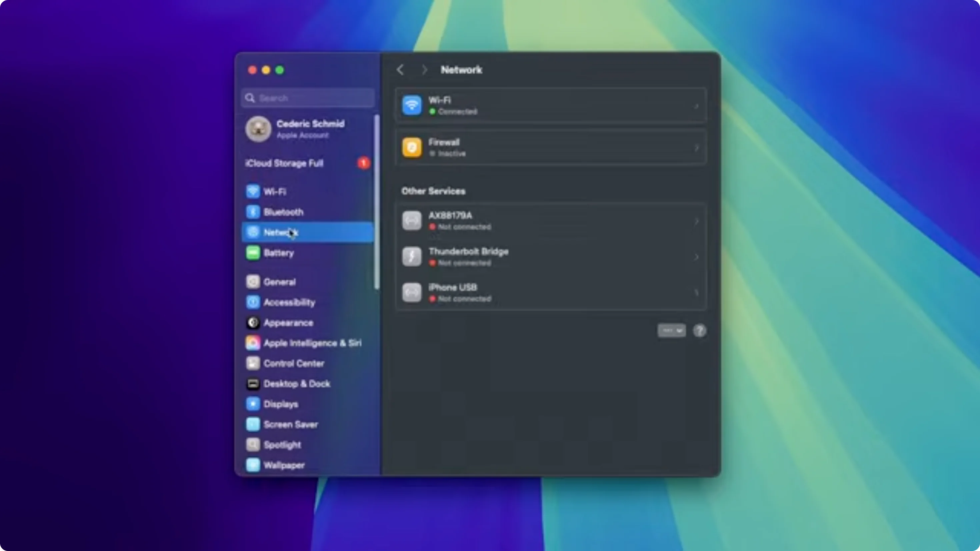The height and width of the screenshot is (551, 980).
Task: Select the iPhone USB service icon
Action: (412, 292)
